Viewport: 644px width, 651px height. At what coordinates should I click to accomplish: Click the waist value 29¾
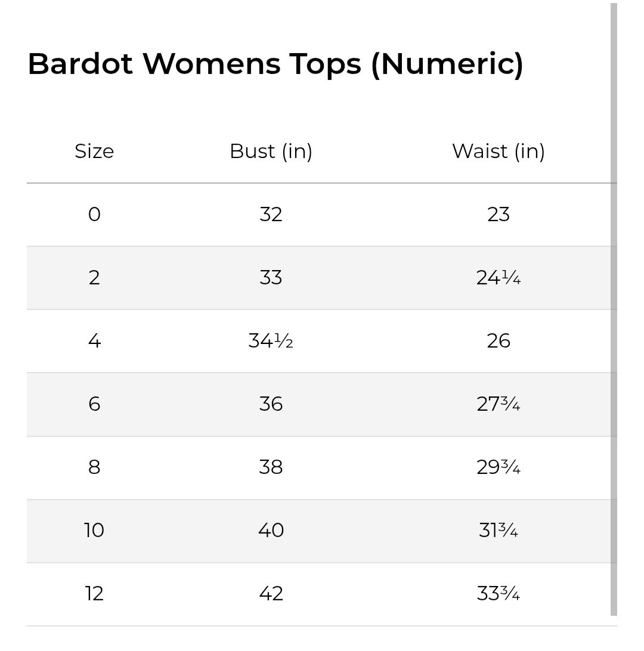point(499,467)
